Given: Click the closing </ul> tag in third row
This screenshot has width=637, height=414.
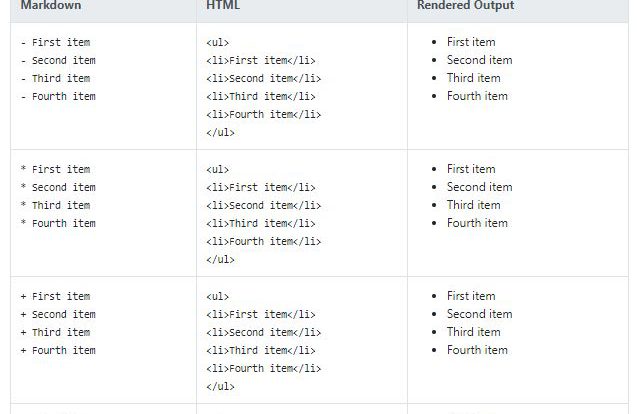Looking at the screenshot, I should [x=221, y=386].
